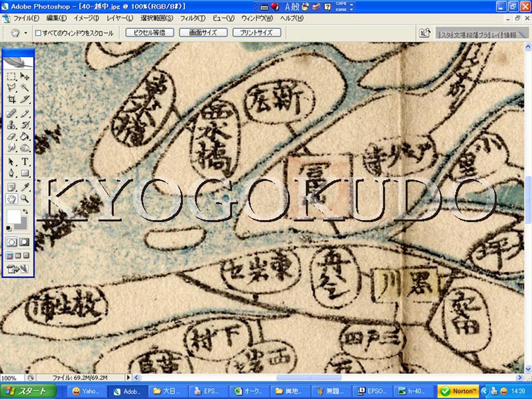Select the Magic Wand tool
Viewport: 532px width, 399px height.
[x=24, y=87]
